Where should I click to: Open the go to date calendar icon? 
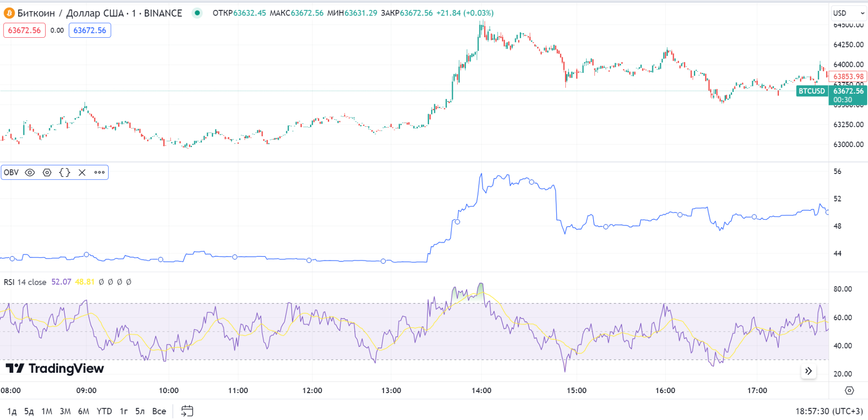[187, 411]
